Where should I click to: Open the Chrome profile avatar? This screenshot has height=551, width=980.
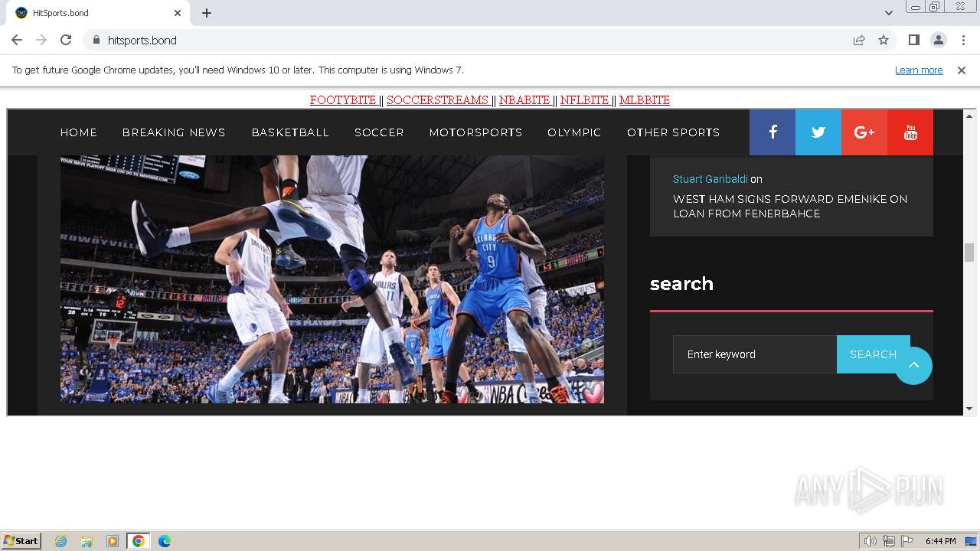pos(938,40)
